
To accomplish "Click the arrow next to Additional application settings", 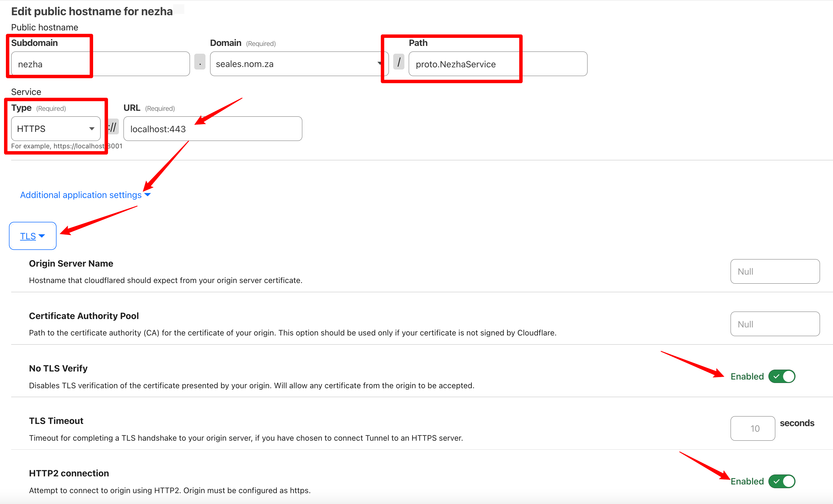I will pos(147,195).
